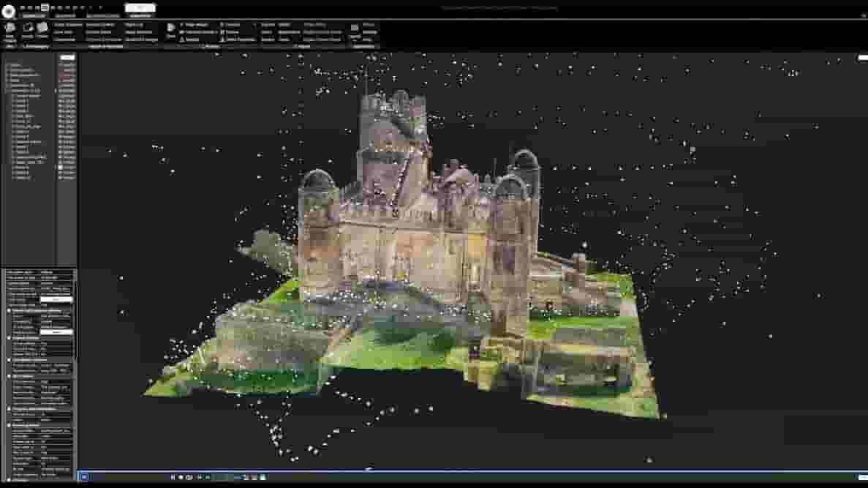The height and width of the screenshot is (488, 868).
Task: Click the first large icon in the ribbon
Action: (10, 29)
